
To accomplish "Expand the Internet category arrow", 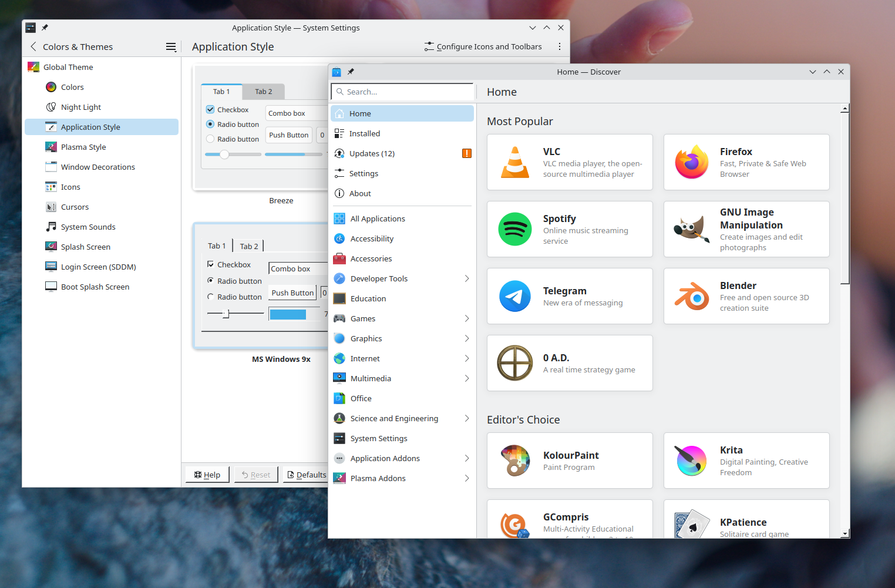I will [467, 358].
